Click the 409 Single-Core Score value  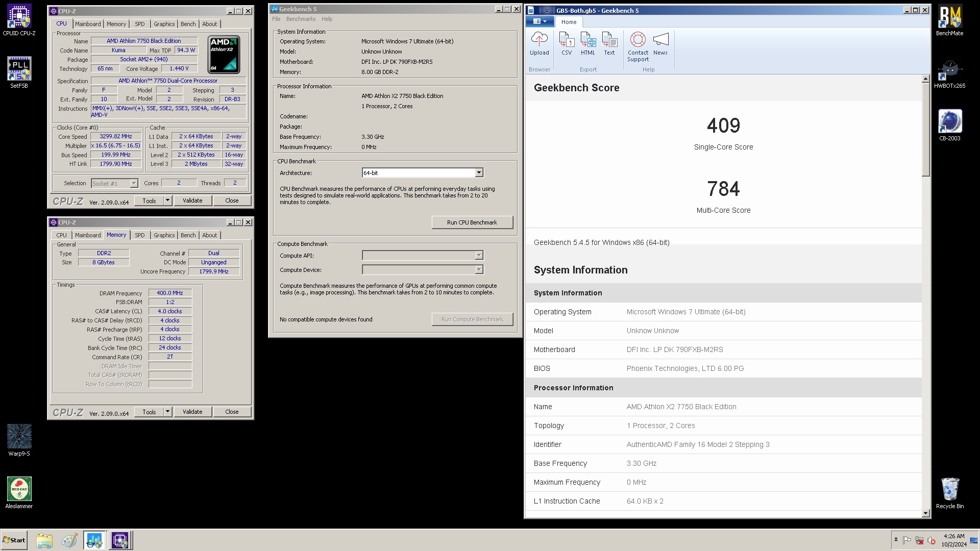(x=723, y=126)
